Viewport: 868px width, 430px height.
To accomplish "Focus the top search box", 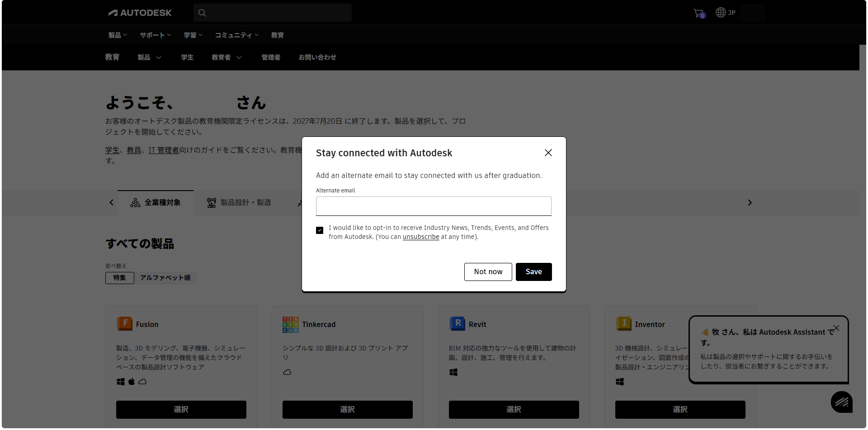I will coord(273,13).
